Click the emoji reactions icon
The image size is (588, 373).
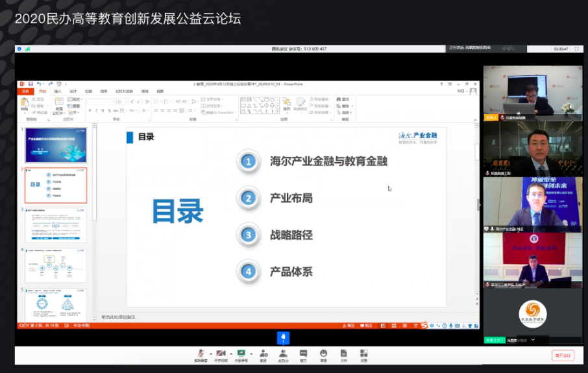pyautogui.click(x=323, y=354)
